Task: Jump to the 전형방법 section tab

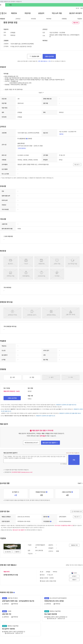Action: [x=64, y=19]
